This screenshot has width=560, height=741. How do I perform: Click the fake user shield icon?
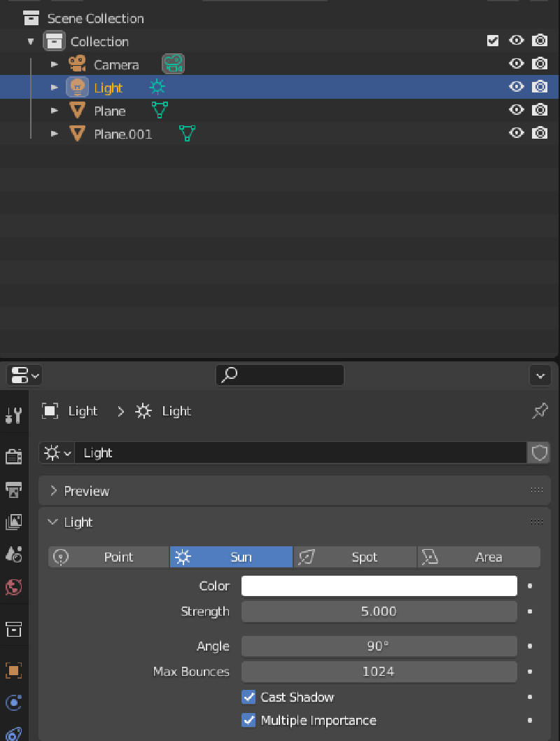539,453
